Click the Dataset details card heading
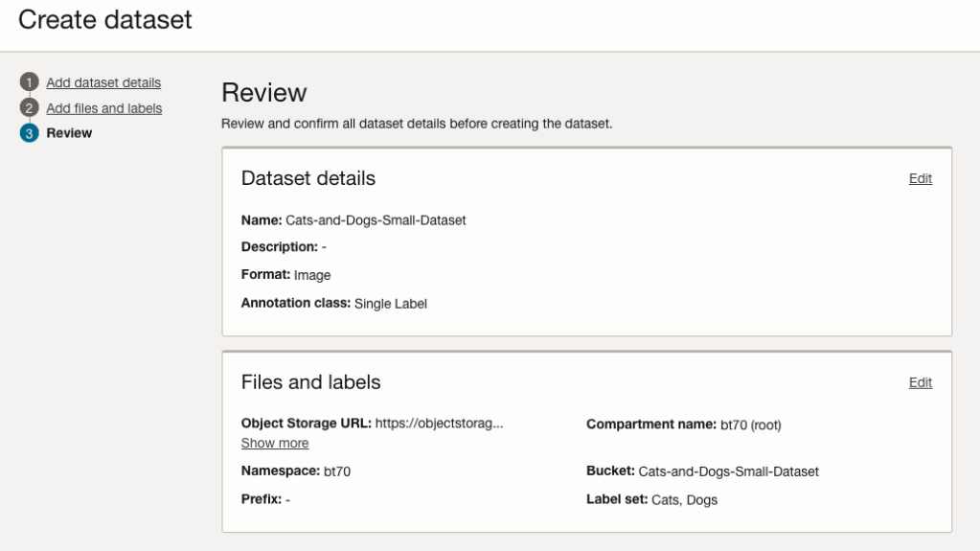Screen dimensions: 980x551 [308, 178]
